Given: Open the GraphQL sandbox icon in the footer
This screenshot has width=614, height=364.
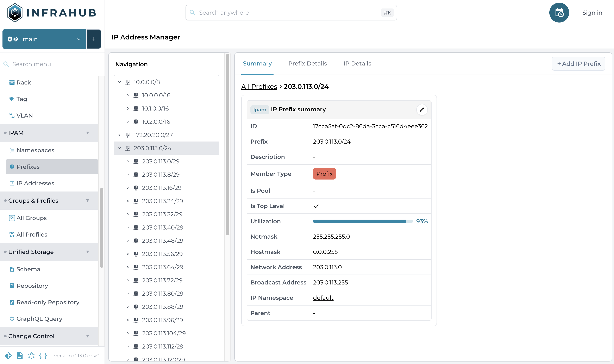Looking at the screenshot, I should (31, 355).
